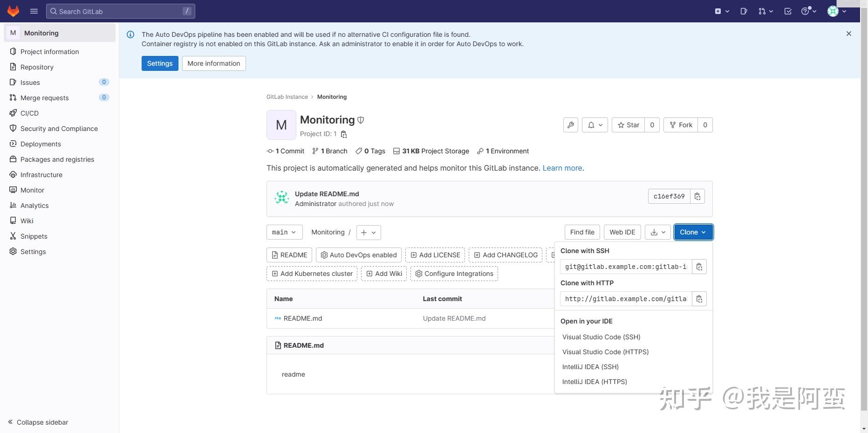Copy the commit SHA c16ef369
Image resolution: width=868 pixels, height=433 pixels.
click(697, 196)
